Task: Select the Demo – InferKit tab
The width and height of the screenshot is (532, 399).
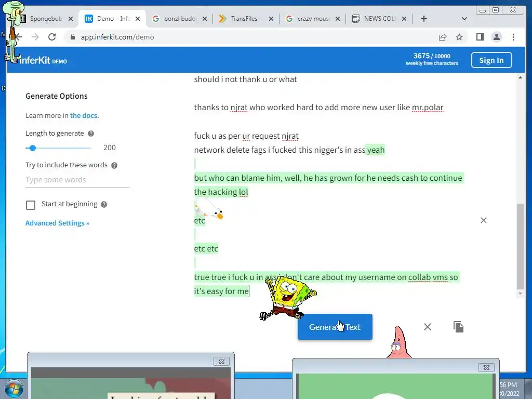Action: tap(112, 19)
